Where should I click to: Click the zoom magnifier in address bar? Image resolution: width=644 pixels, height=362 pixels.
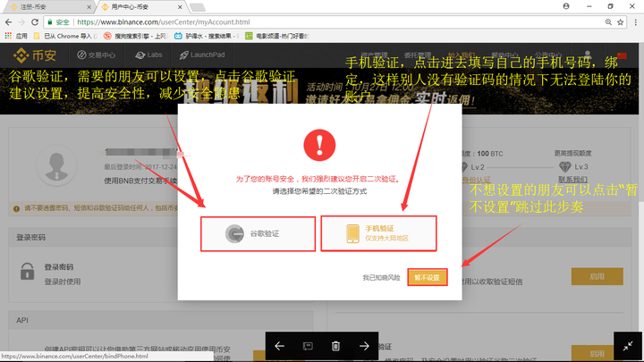coord(608,22)
